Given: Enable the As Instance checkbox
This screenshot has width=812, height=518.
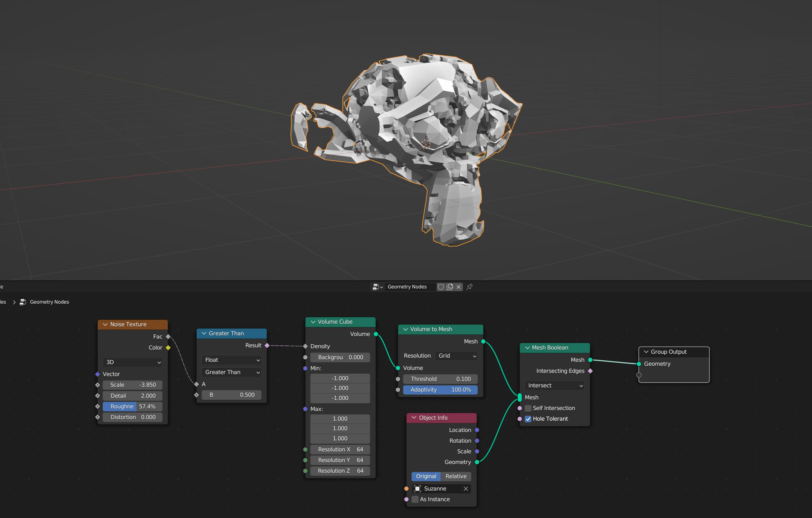Looking at the screenshot, I should point(415,500).
